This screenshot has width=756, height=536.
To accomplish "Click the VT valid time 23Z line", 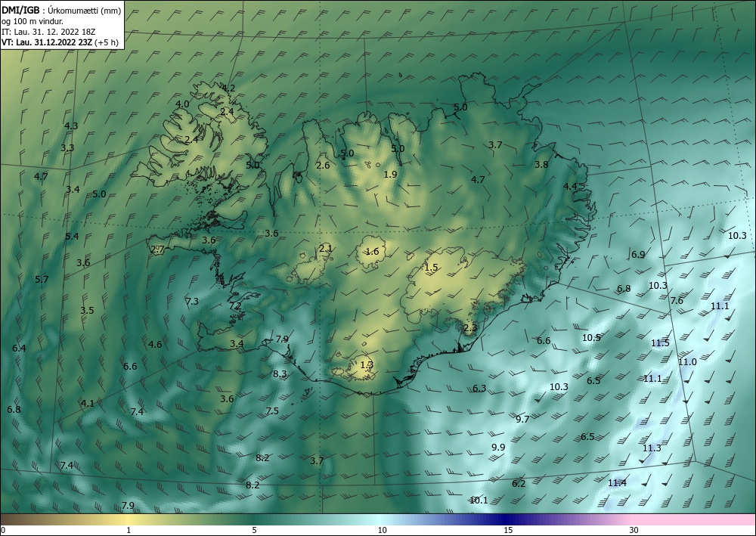I will [x=60, y=42].
